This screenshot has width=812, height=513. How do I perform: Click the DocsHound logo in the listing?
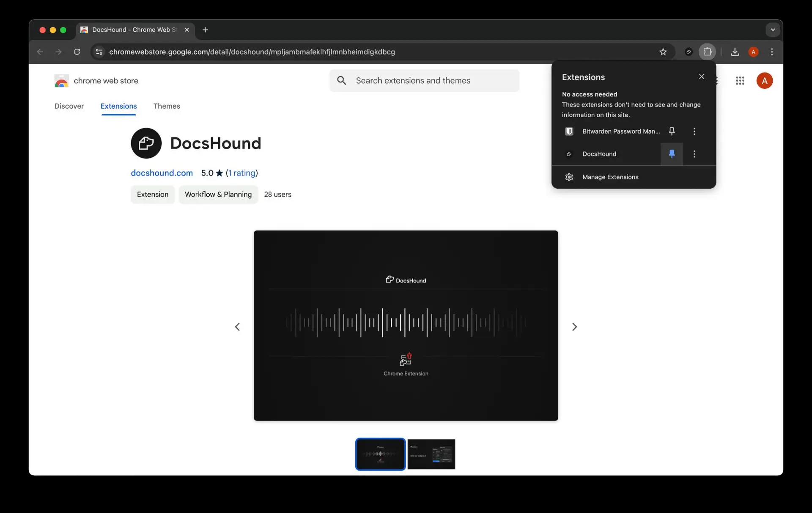click(x=145, y=143)
